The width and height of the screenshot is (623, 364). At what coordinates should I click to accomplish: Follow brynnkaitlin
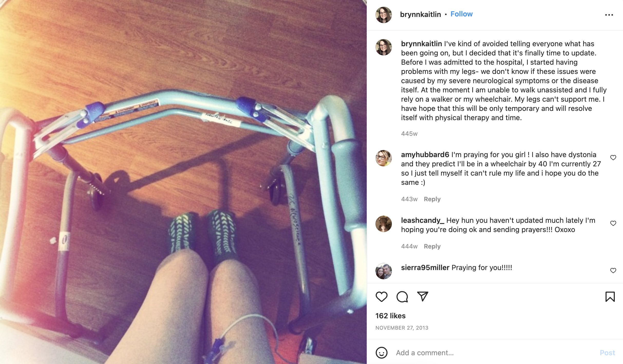click(x=461, y=14)
